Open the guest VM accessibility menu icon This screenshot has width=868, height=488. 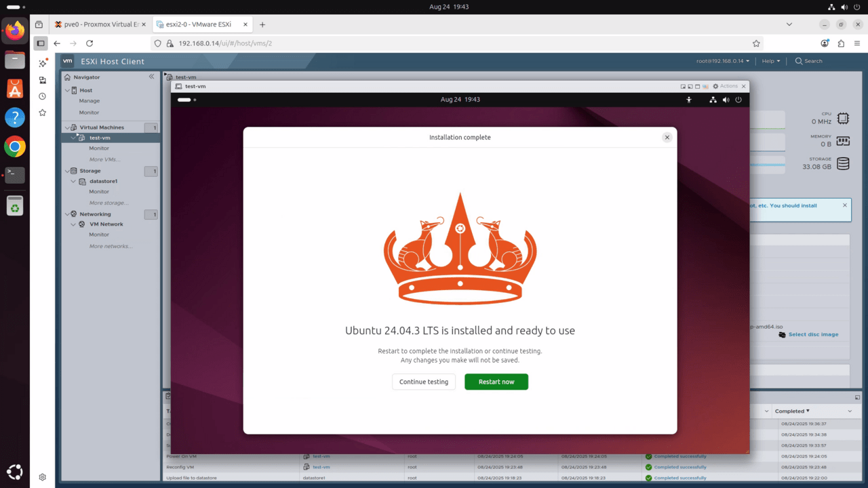(x=689, y=100)
